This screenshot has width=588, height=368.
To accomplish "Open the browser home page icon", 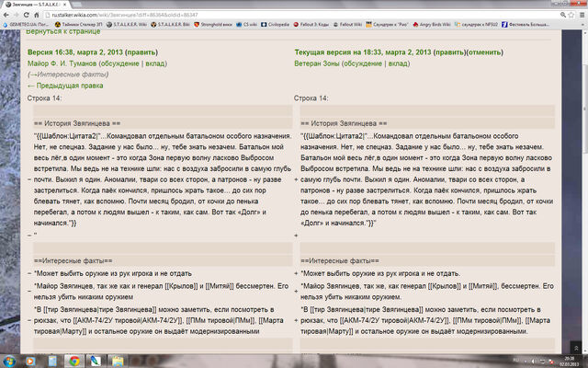I will click(x=37, y=15).
